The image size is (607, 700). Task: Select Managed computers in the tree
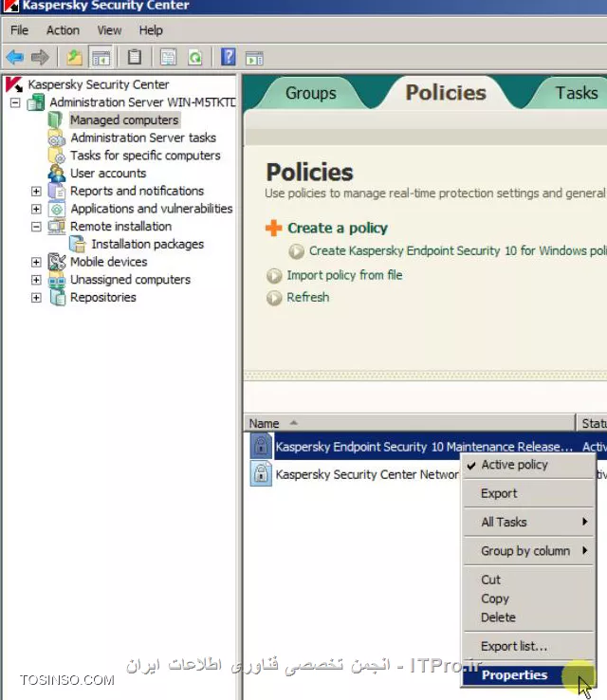[124, 120]
